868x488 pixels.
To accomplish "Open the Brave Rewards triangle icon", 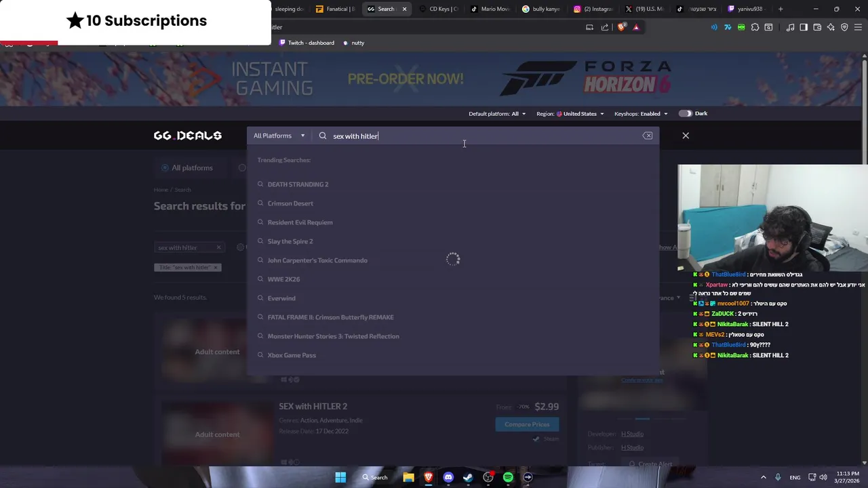I will pyautogui.click(x=636, y=27).
